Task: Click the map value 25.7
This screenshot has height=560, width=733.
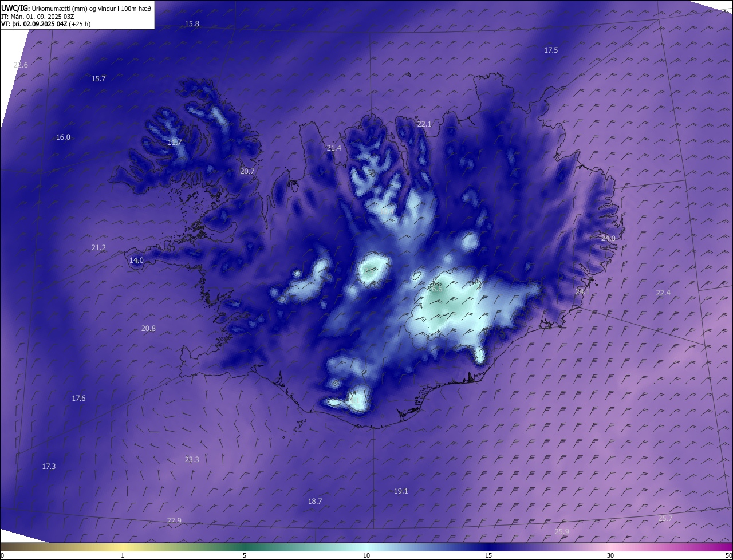Action: click(665, 519)
